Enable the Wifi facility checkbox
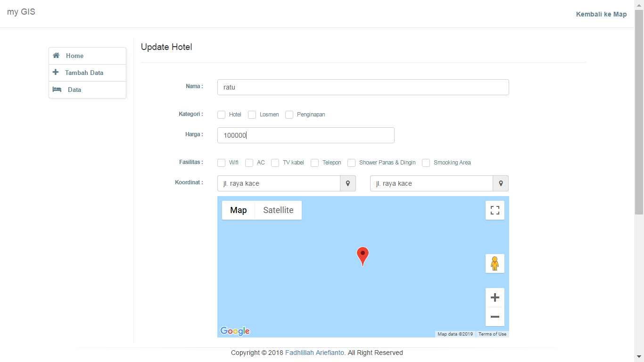Image resolution: width=644 pixels, height=362 pixels. click(221, 163)
